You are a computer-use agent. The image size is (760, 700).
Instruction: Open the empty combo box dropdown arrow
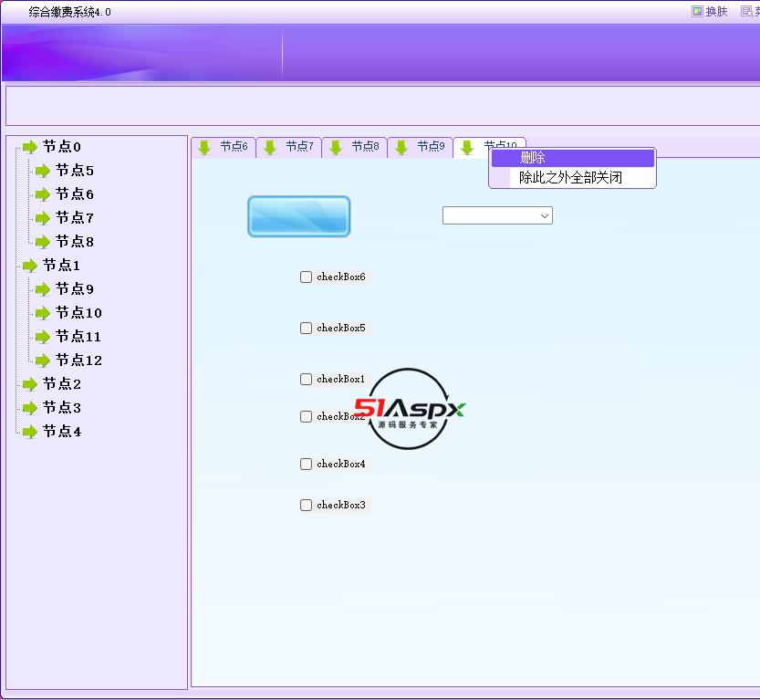545,215
